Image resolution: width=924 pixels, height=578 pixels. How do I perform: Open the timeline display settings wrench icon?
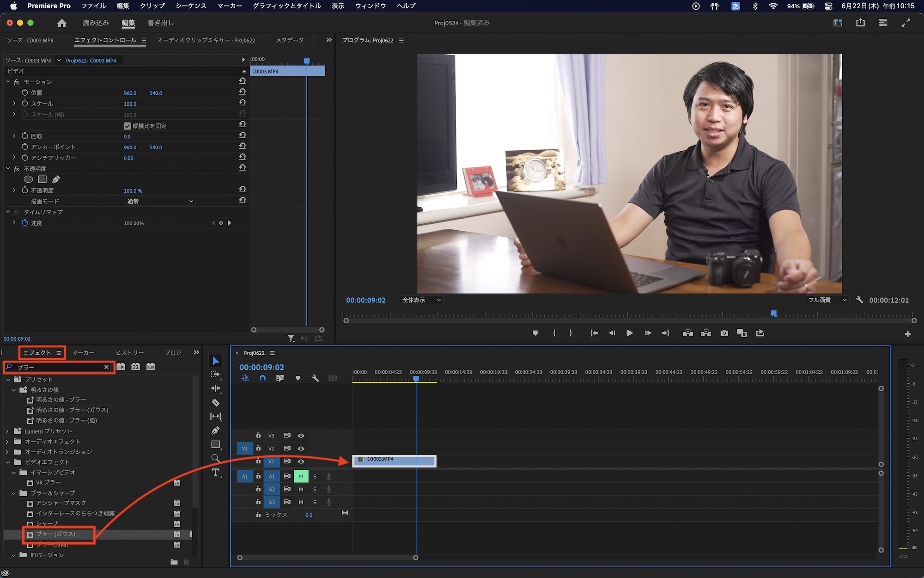(x=316, y=378)
